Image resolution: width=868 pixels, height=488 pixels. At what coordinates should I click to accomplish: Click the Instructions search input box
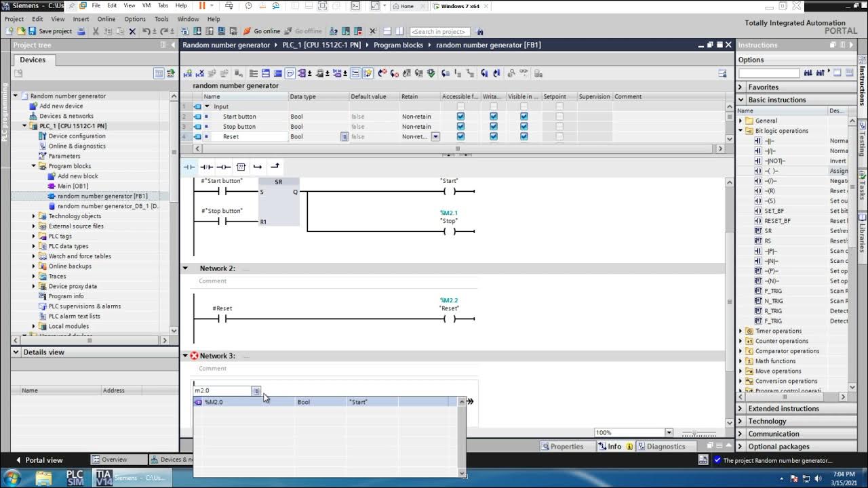[x=768, y=73]
